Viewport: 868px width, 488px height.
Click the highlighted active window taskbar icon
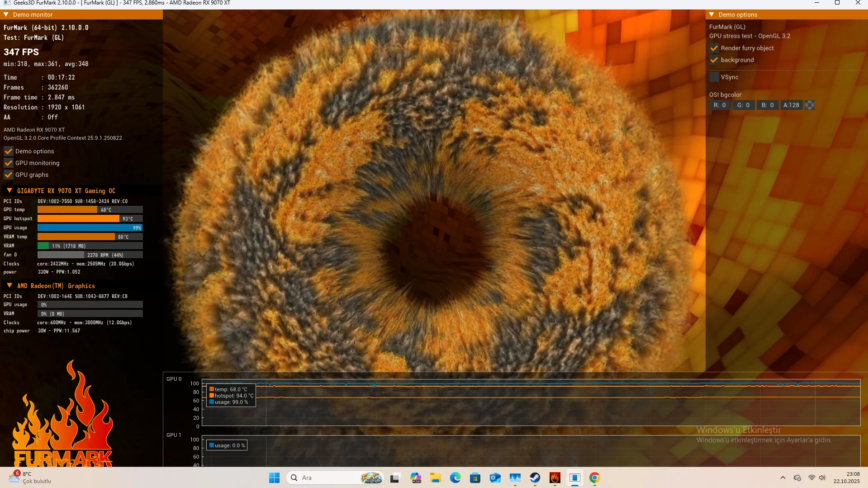click(x=575, y=478)
